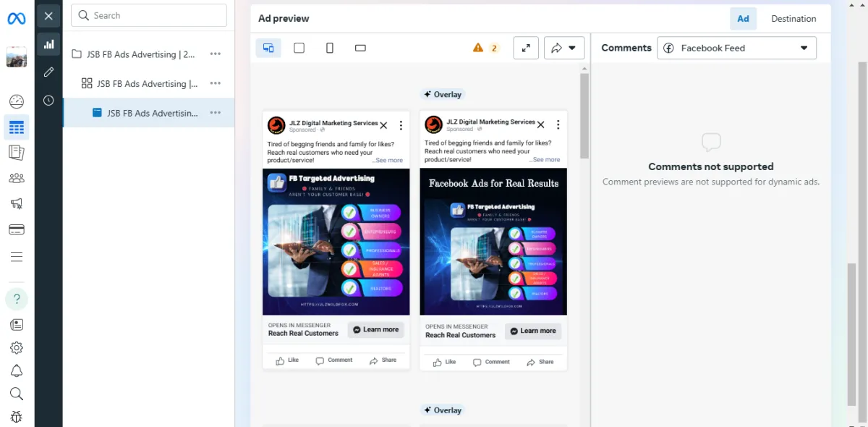Dismiss the second ad preview with X

coord(541,125)
